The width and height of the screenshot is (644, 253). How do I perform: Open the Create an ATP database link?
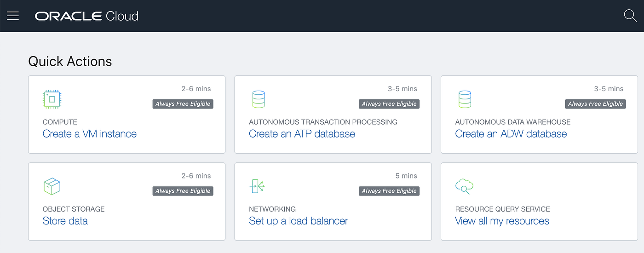coord(302,134)
